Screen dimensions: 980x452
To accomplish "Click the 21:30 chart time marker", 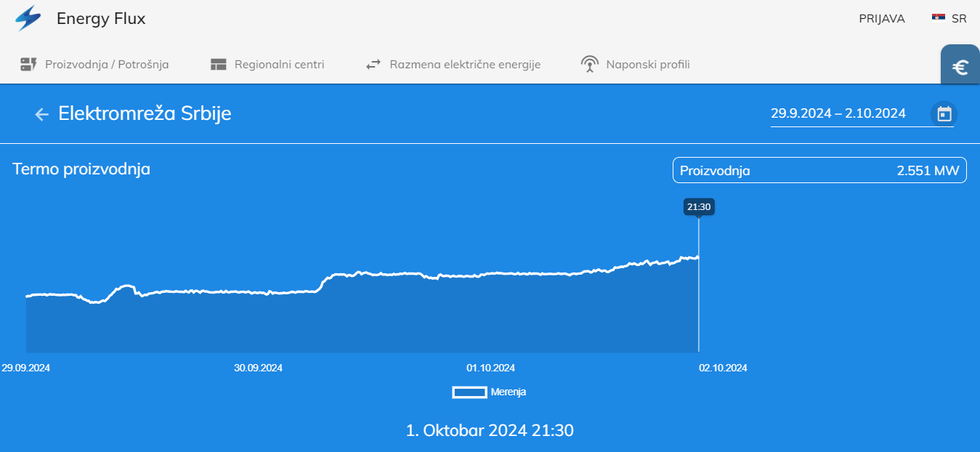I will coord(699,207).
